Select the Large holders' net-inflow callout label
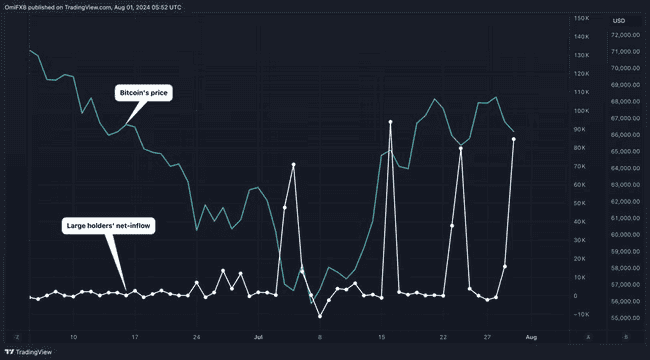Viewport: 650px width, 360px height. tap(109, 226)
